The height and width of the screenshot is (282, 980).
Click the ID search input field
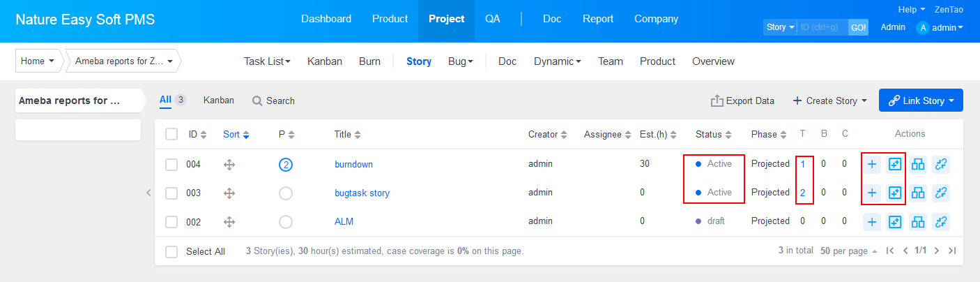point(822,27)
